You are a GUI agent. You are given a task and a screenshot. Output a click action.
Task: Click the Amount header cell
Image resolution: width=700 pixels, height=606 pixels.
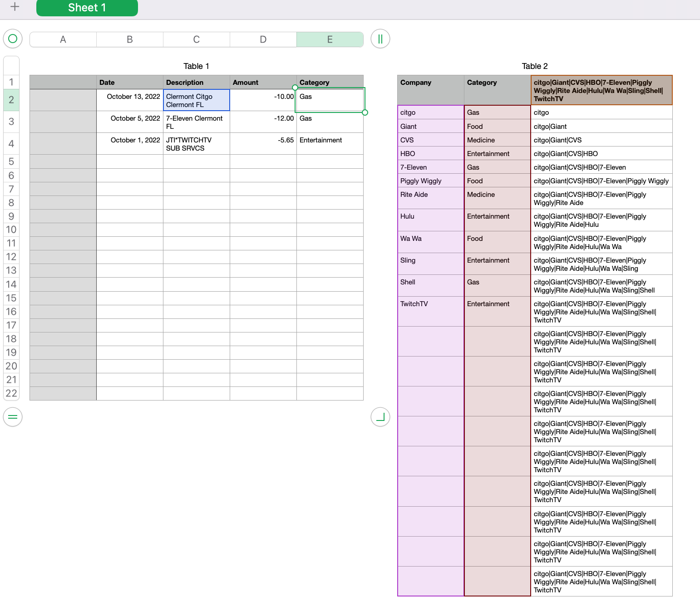[x=263, y=82]
